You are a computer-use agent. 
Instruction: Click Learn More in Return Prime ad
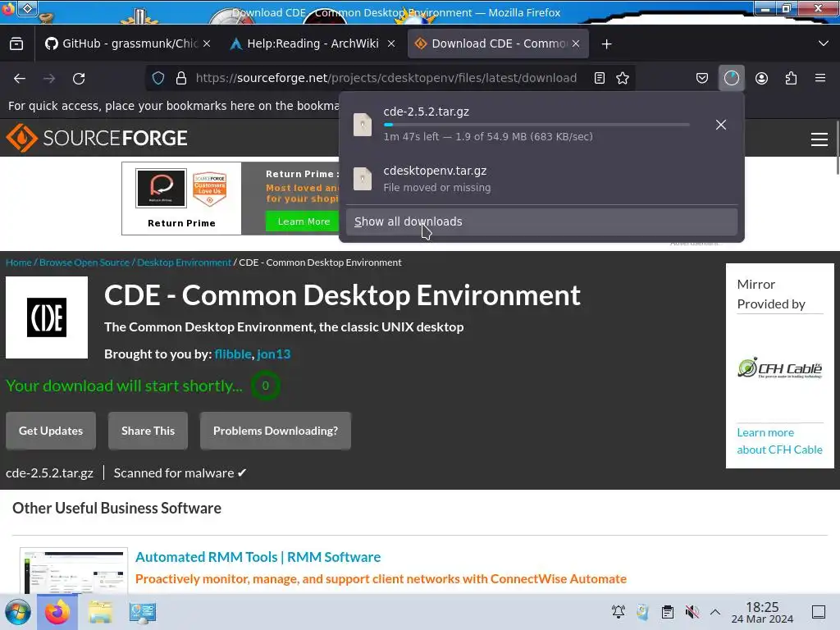tap(304, 221)
